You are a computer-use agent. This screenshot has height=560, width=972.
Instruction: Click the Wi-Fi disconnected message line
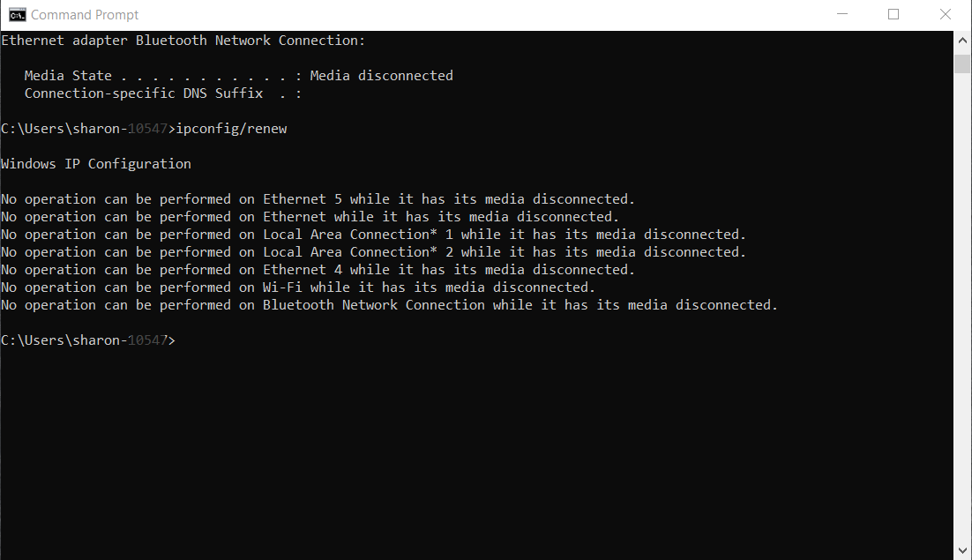(x=295, y=287)
